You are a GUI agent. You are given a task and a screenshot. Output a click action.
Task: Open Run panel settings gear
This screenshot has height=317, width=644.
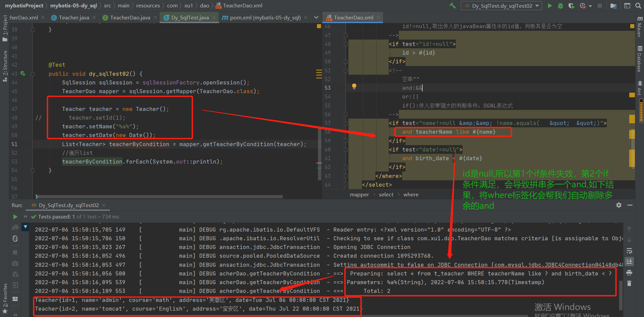click(x=619, y=205)
